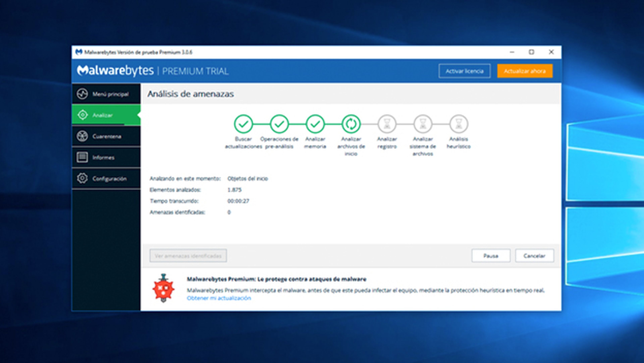Click the Configuración gear icon
Screen dimensions: 644x363
[82, 178]
